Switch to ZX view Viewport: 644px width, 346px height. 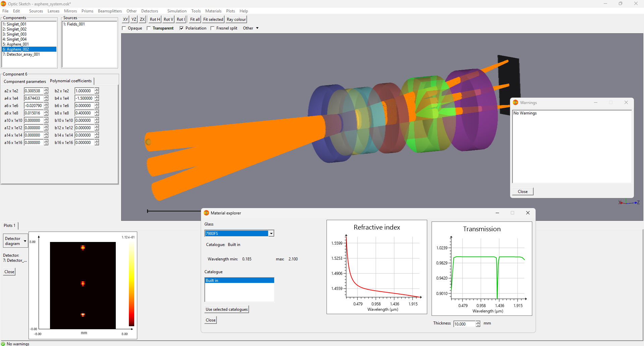click(x=142, y=19)
